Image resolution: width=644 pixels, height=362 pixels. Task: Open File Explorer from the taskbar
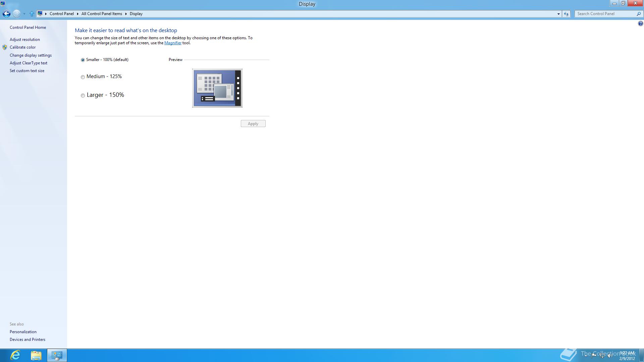point(36,355)
